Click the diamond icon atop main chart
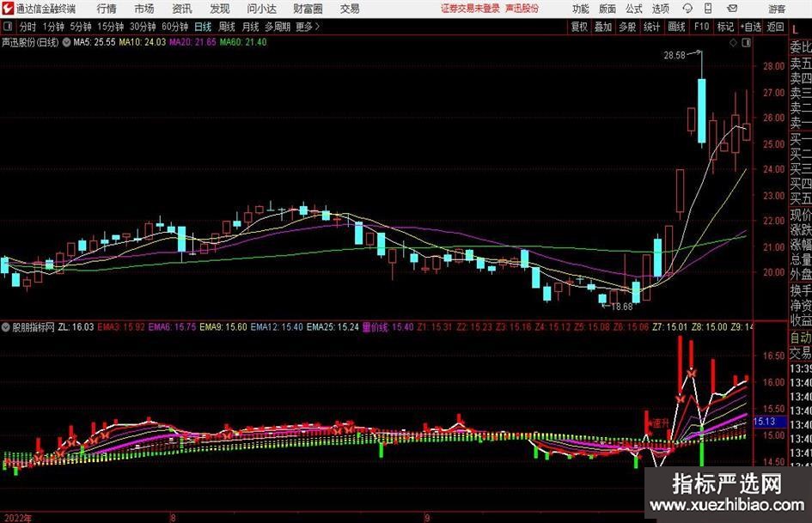Viewport: 812px width, 523px height. pos(733,43)
